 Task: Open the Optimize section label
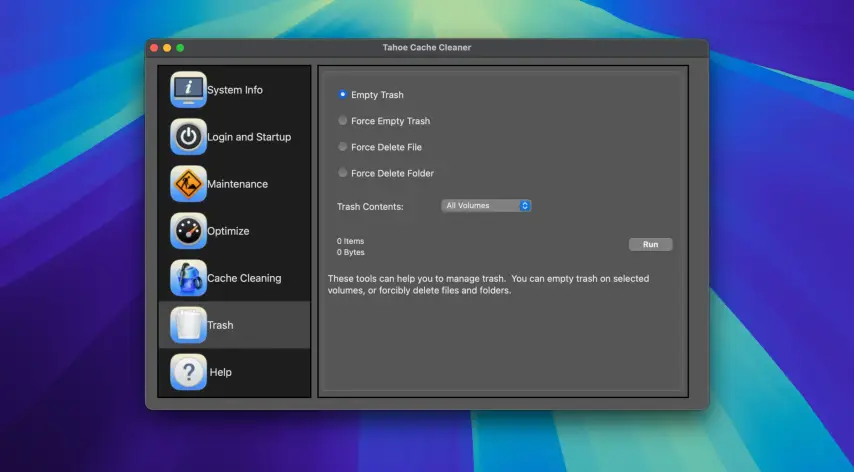point(228,231)
